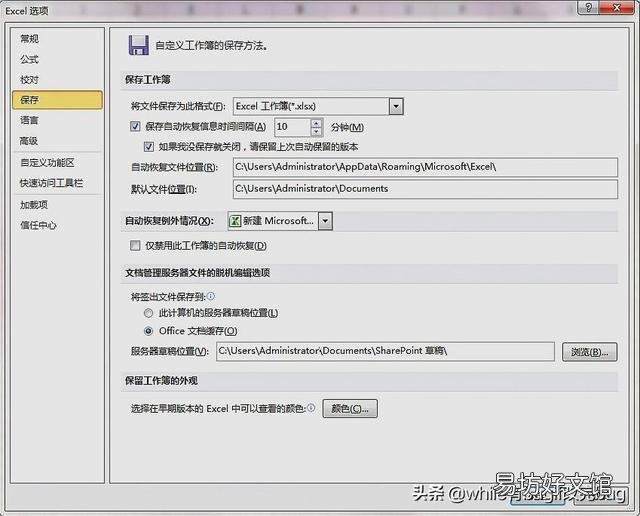Click the 自动恢复文件位置 path field
Image resolution: width=640 pixels, height=516 pixels.
425,167
